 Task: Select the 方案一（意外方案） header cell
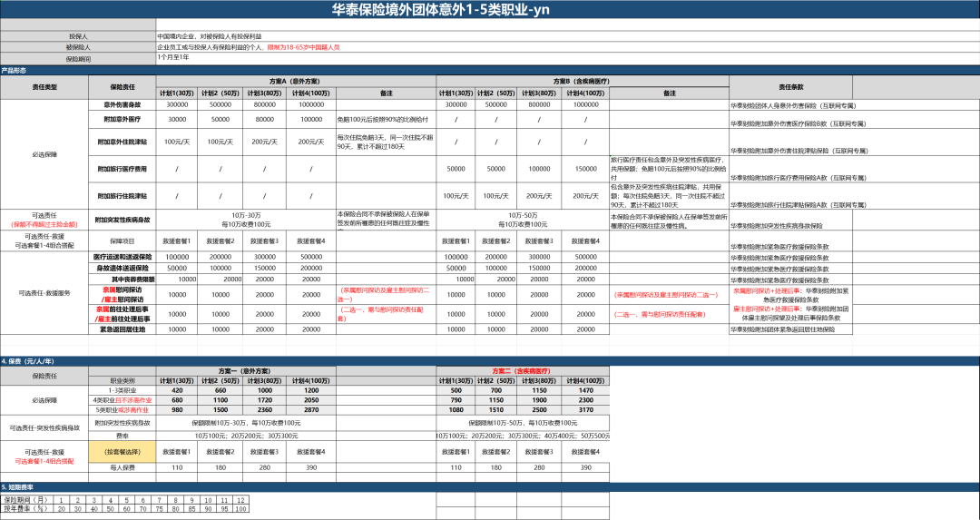click(244, 370)
